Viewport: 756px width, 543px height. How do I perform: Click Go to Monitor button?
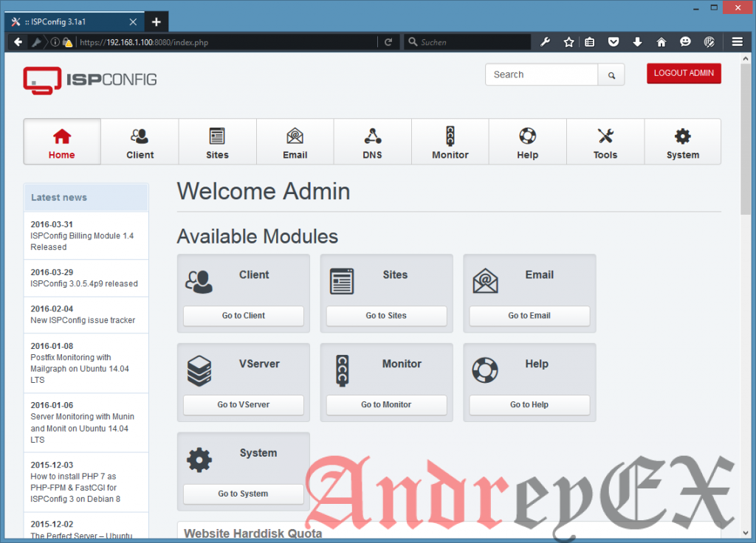387,405
